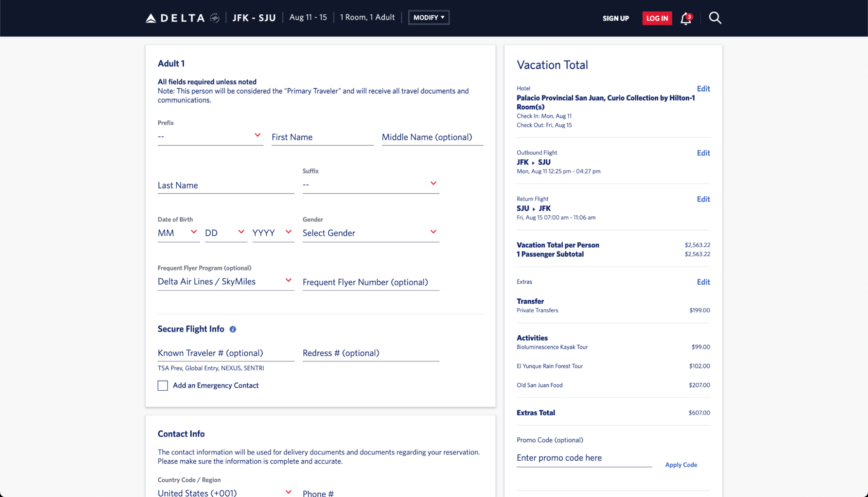Click the globe icon beside the Delta logo
Screen dimensions: 868x497
tap(214, 18)
